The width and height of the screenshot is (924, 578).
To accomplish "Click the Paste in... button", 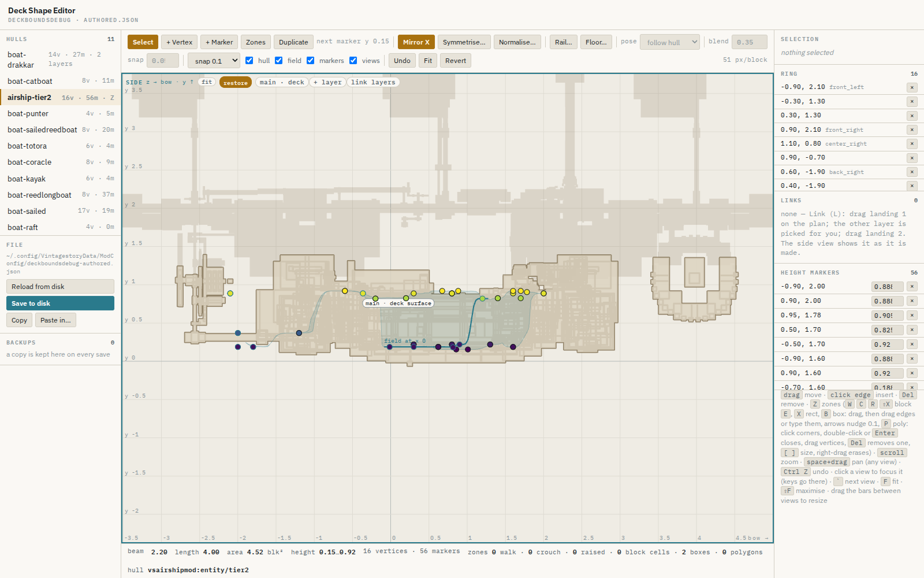I will (x=55, y=320).
